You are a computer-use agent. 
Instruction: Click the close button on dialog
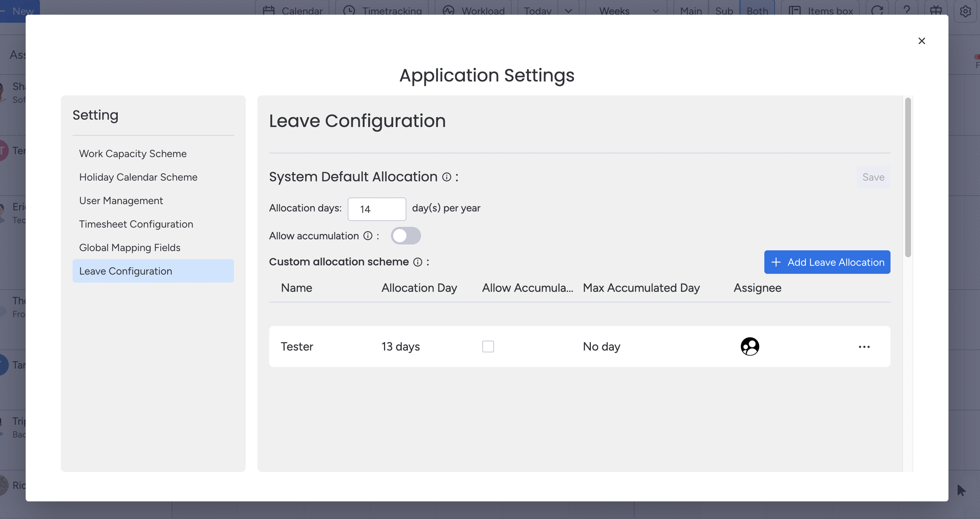[x=921, y=40]
